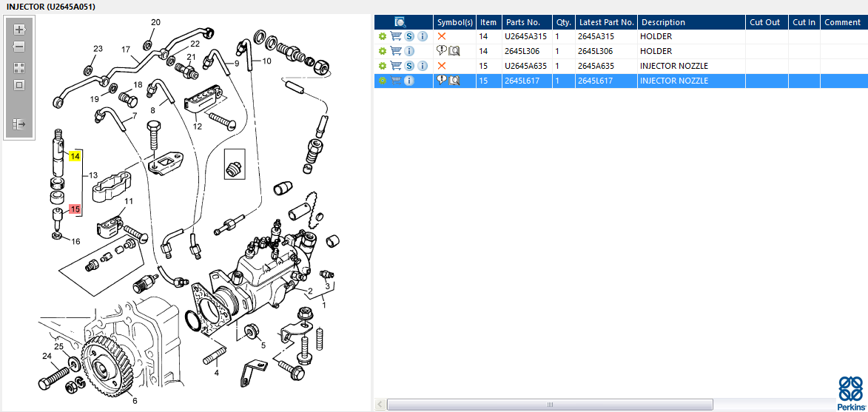The image size is (868, 412).
Task: Click book magnifier icon for 2645L306
Action: coord(454,51)
